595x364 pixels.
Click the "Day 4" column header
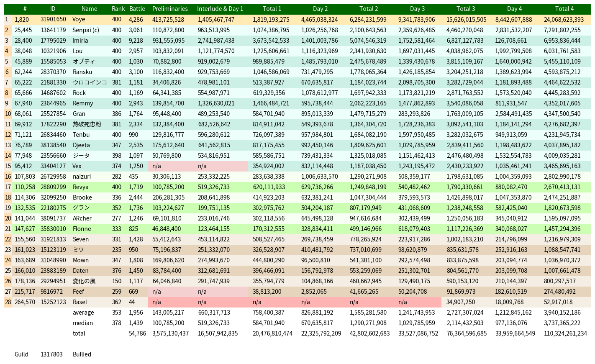[514, 9]
